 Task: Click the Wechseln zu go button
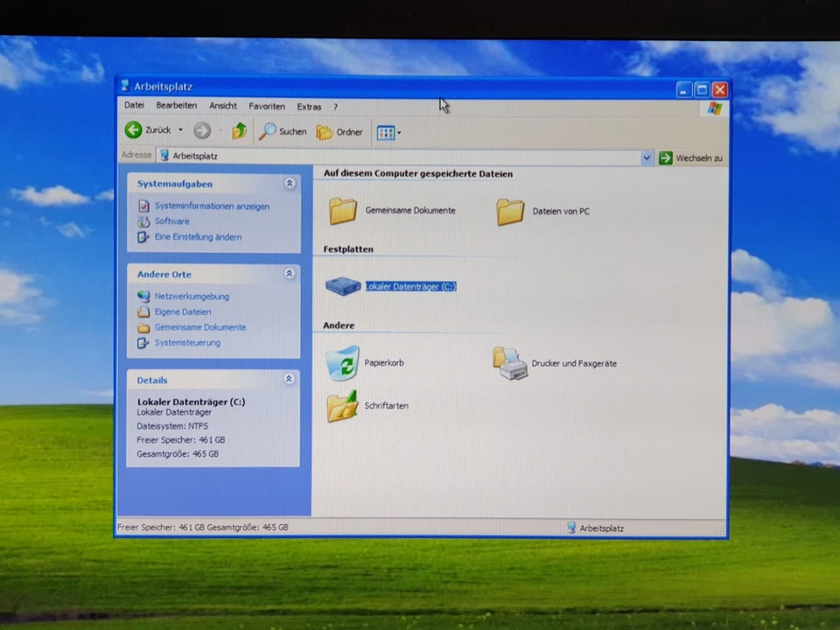pyautogui.click(x=690, y=158)
